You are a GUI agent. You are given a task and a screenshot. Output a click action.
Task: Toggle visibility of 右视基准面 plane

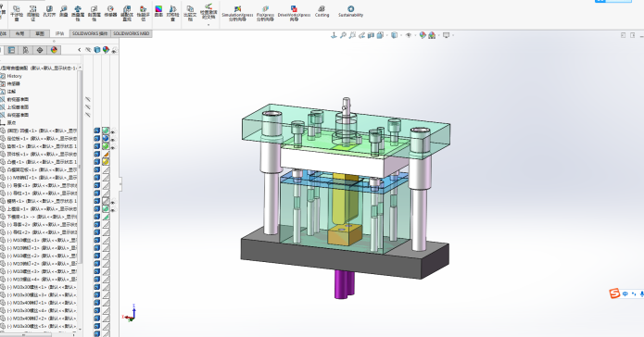pos(88,115)
